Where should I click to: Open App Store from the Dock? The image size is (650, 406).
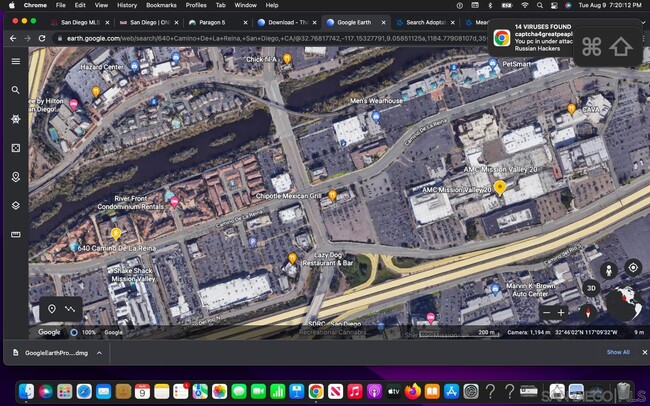click(x=451, y=391)
